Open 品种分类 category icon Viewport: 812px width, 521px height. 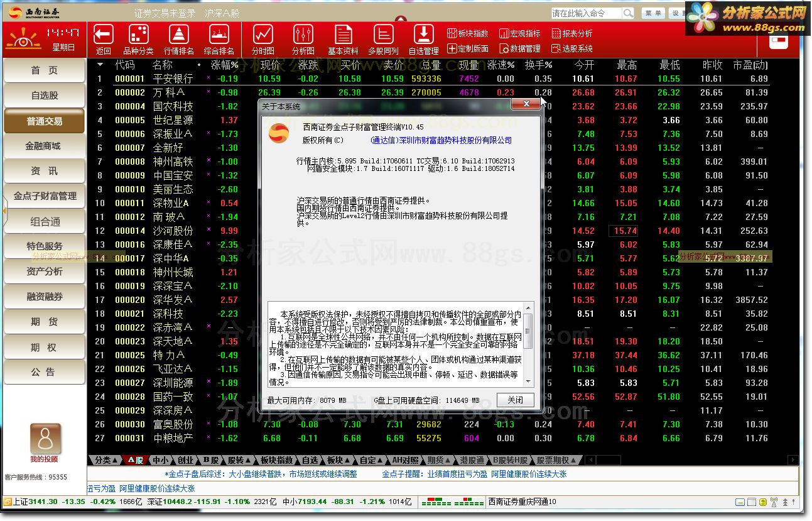pyautogui.click(x=138, y=35)
